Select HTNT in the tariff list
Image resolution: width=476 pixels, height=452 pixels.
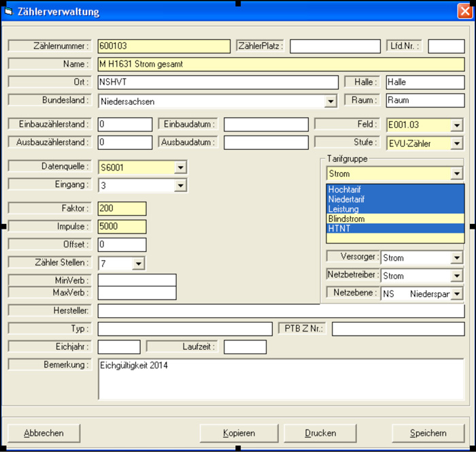[x=394, y=229]
